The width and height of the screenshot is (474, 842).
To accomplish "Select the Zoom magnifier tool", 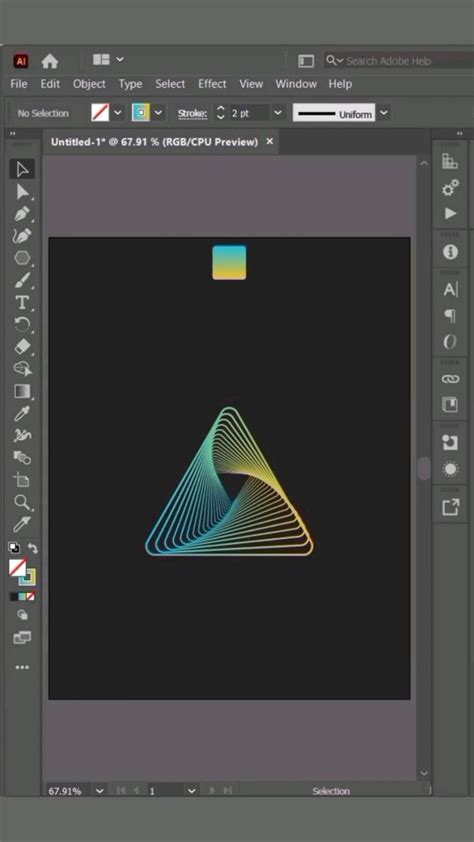I will click(22, 502).
